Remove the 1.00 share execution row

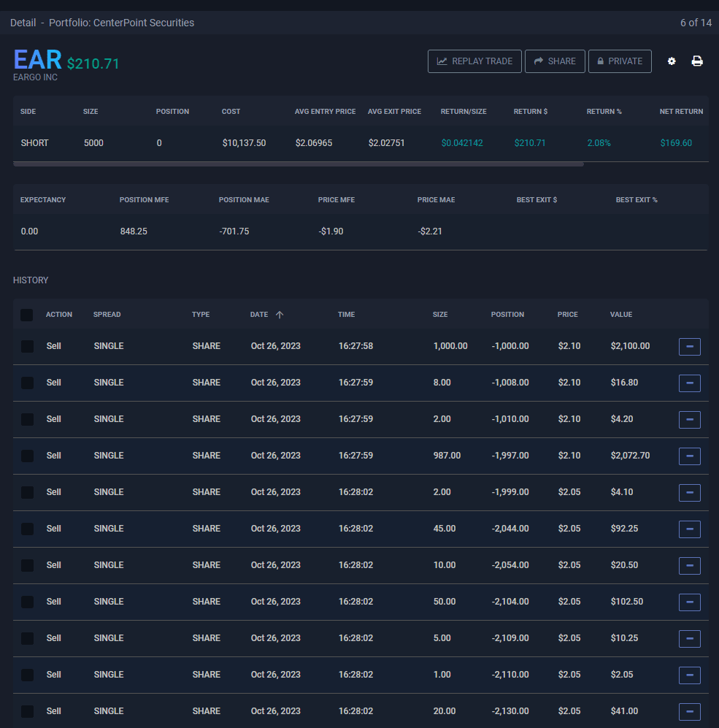pos(689,675)
